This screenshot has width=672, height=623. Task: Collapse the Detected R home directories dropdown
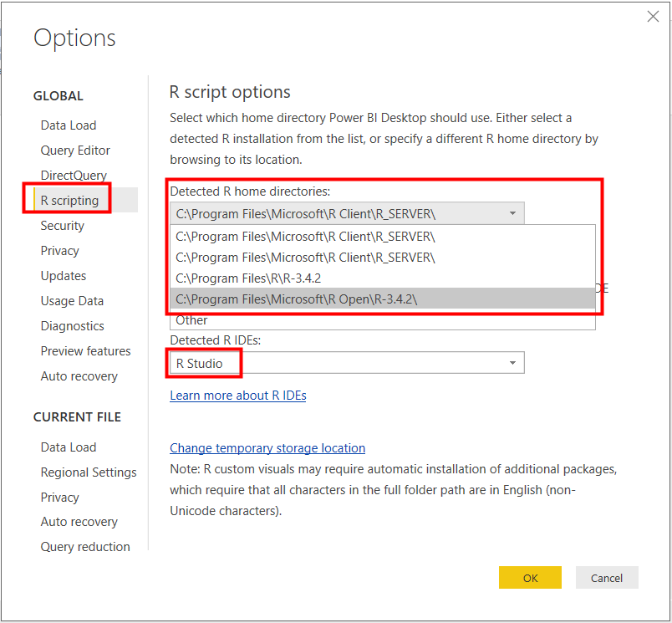[x=512, y=214]
